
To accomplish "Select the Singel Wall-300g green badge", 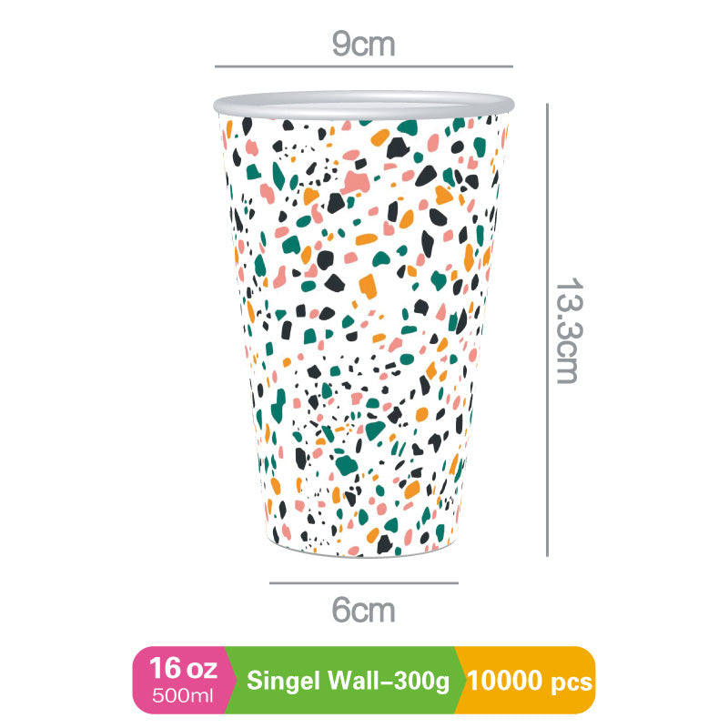I will pyautogui.click(x=350, y=681).
